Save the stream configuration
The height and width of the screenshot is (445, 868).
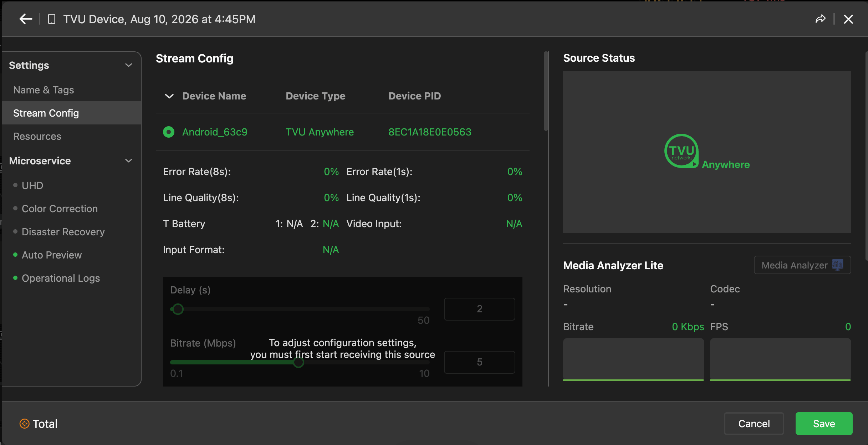824,424
